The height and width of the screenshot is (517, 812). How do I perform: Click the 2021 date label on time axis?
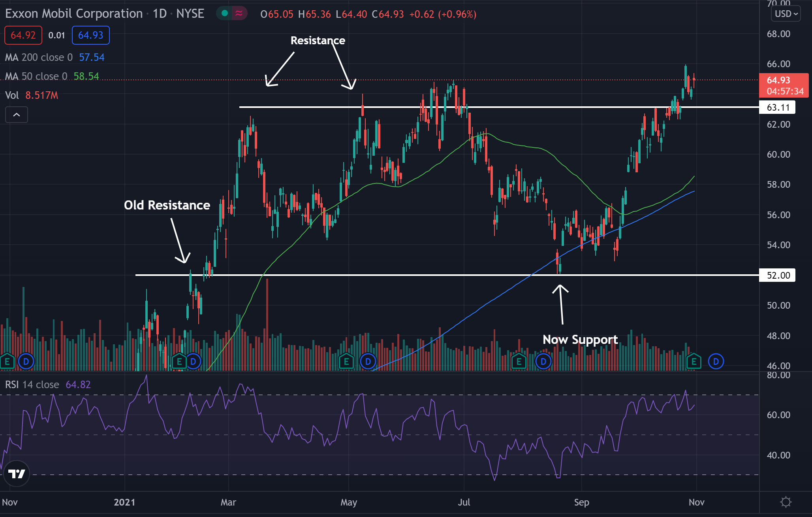click(x=124, y=502)
